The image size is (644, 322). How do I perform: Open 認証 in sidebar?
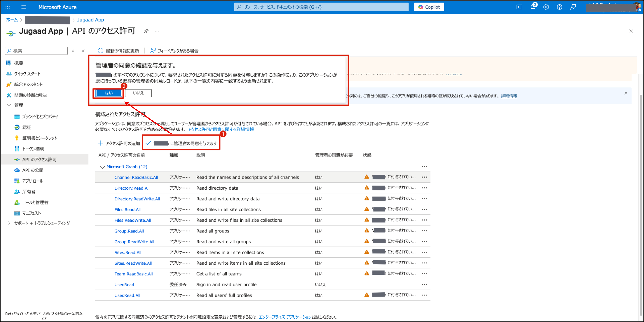coord(27,128)
